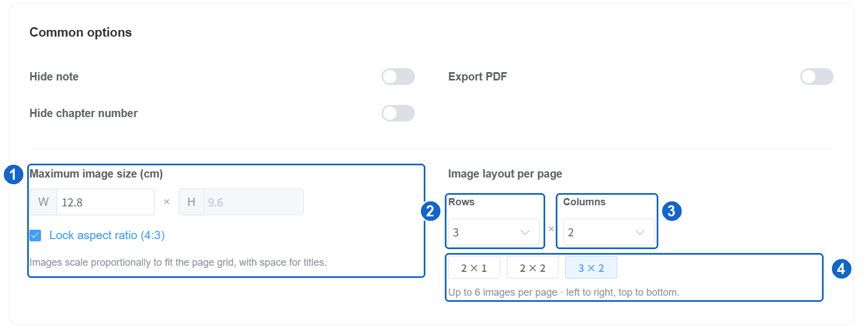Open the Rows dropdown showing 3

point(494,232)
